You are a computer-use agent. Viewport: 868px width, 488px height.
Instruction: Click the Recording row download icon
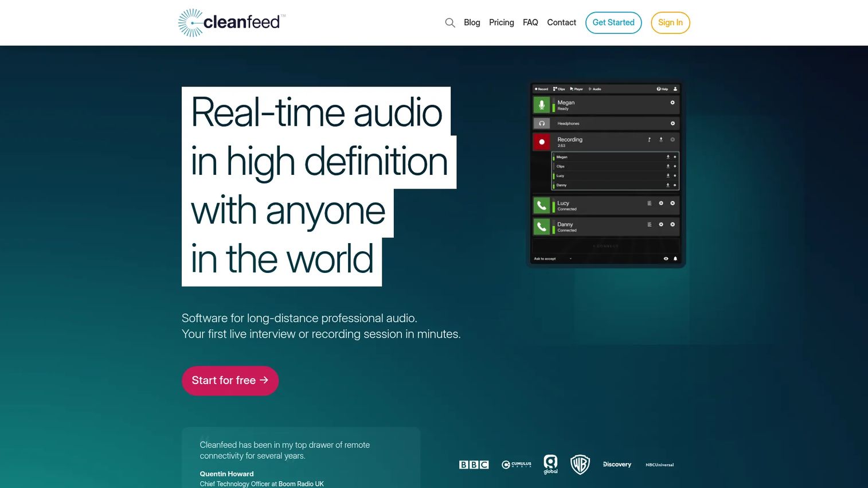(661, 139)
